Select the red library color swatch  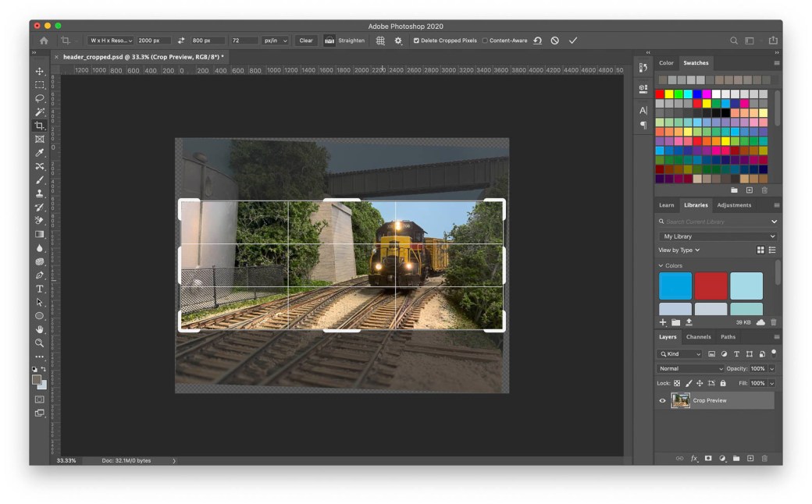[710, 286]
